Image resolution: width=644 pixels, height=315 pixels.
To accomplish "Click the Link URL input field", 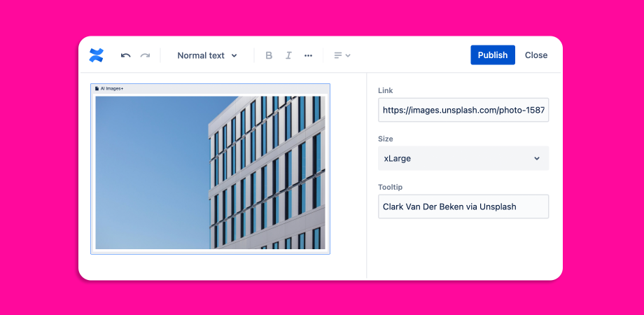I will tap(463, 110).
